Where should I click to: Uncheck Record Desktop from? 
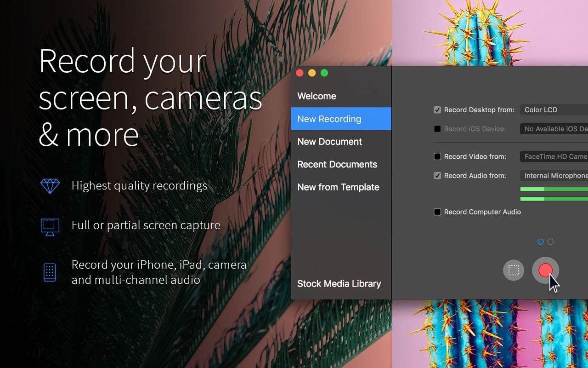[x=437, y=109]
